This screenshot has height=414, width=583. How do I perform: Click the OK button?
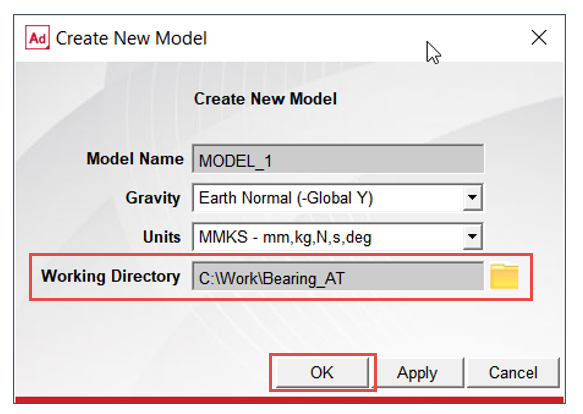click(322, 372)
